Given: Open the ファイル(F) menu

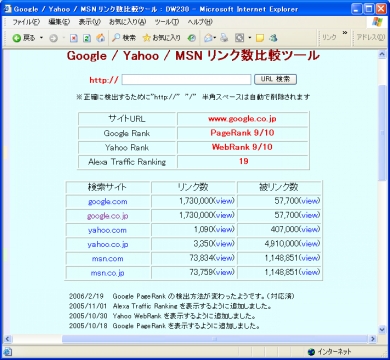Looking at the screenshot, I should tap(26, 22).
